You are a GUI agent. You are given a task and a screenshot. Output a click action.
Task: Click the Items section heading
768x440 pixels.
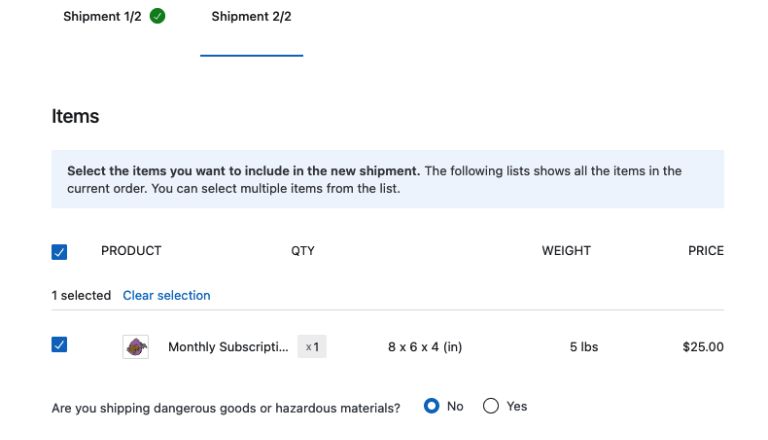point(75,116)
